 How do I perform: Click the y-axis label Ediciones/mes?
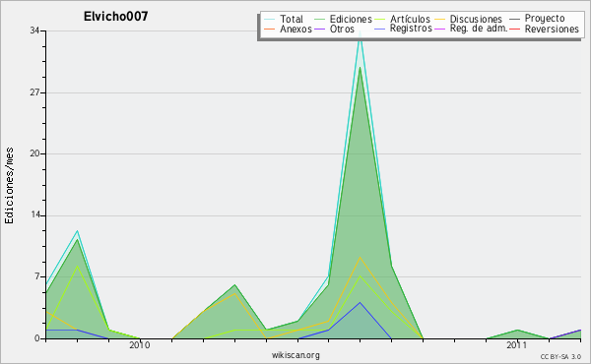pos(9,186)
